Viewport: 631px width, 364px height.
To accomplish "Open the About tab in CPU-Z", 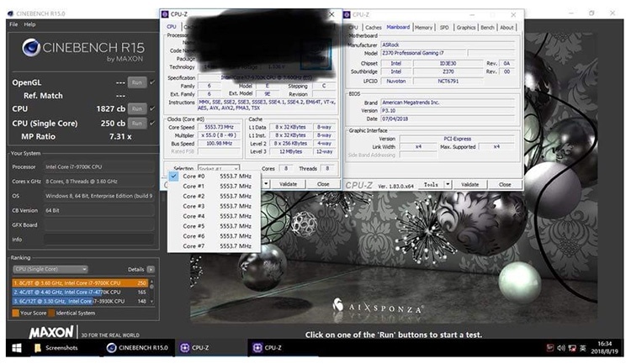I will (x=506, y=28).
